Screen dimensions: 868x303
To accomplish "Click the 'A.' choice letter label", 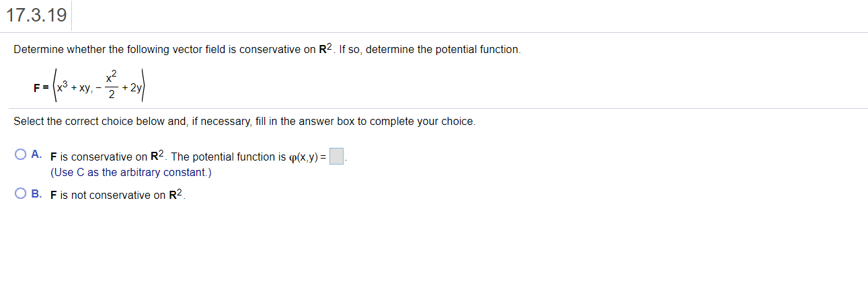I will [x=37, y=155].
